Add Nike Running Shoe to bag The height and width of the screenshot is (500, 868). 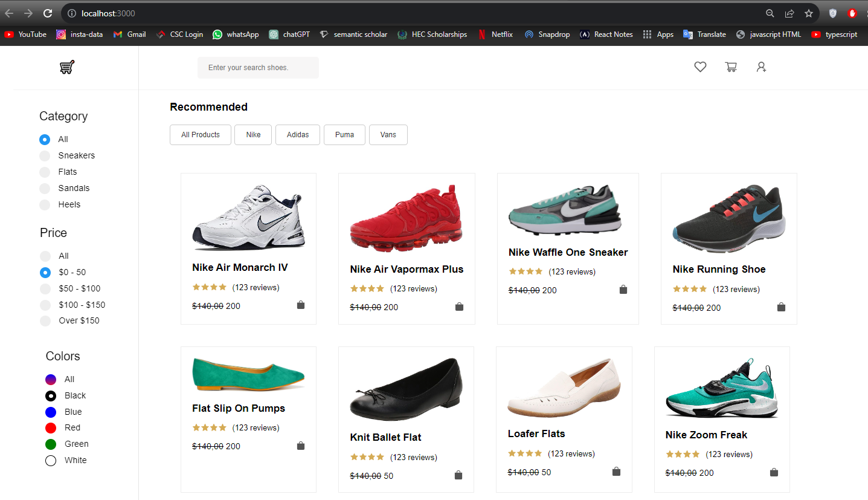click(x=781, y=307)
